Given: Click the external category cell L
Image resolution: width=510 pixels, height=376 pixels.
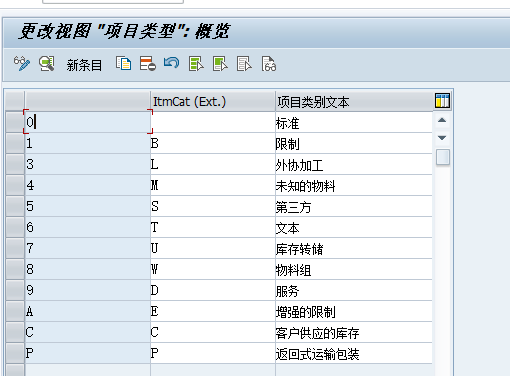Looking at the screenshot, I should [x=213, y=164].
